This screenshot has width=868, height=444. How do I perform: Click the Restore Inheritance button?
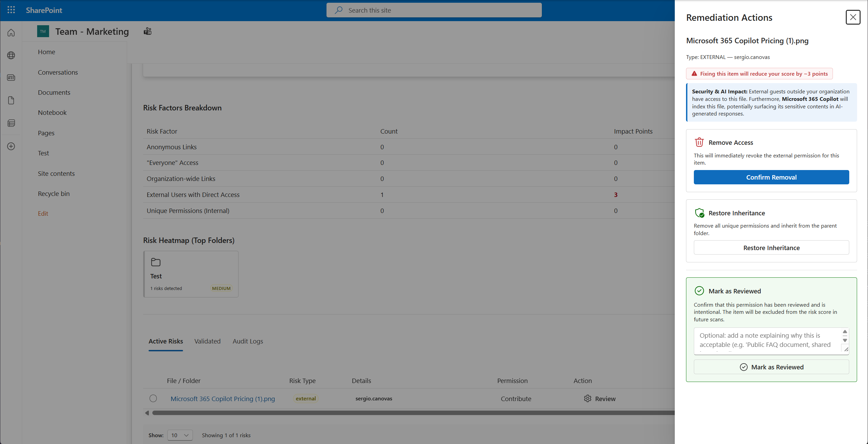[771, 248]
